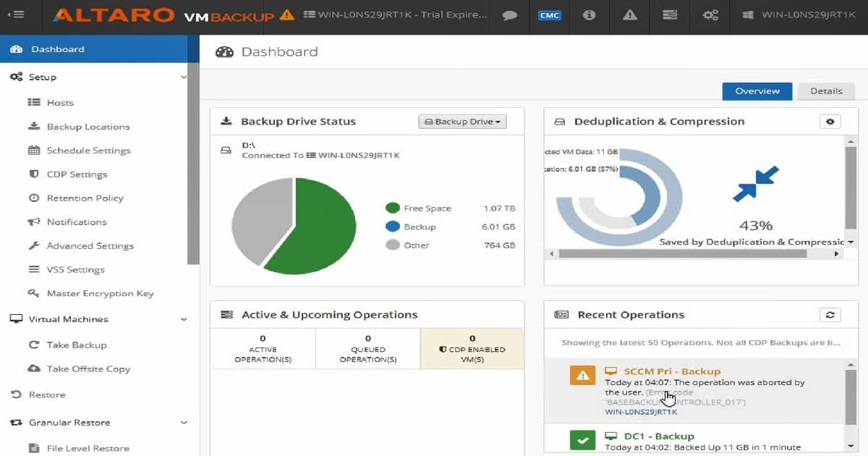Viewport: 868px width, 456px height.
Task: Select Active Operation(s) counter tab
Action: (x=263, y=349)
